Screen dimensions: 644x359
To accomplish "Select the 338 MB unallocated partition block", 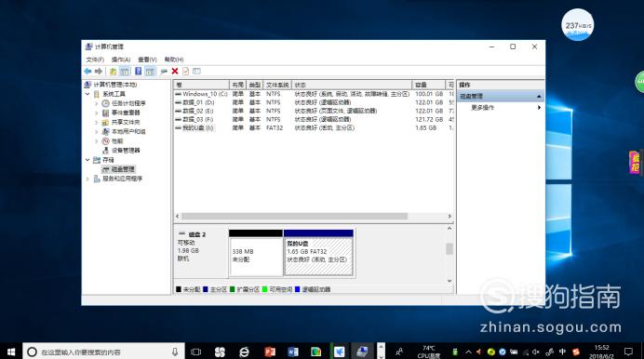I will pos(256,253).
